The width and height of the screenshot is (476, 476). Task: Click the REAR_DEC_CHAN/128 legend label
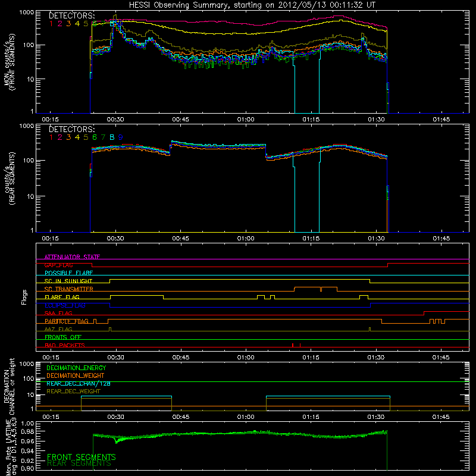pyautogui.click(x=79, y=384)
